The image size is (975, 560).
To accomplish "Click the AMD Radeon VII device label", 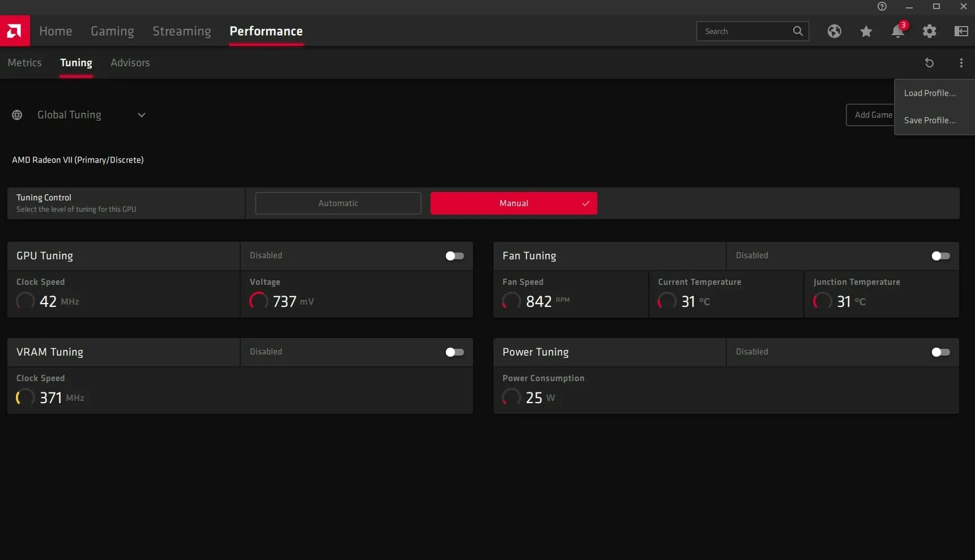I will (x=78, y=160).
